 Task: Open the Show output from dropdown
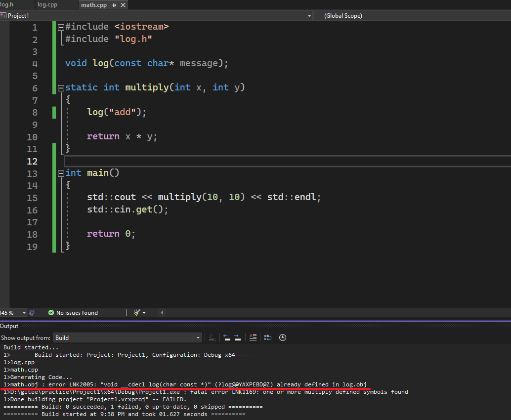coord(127,338)
